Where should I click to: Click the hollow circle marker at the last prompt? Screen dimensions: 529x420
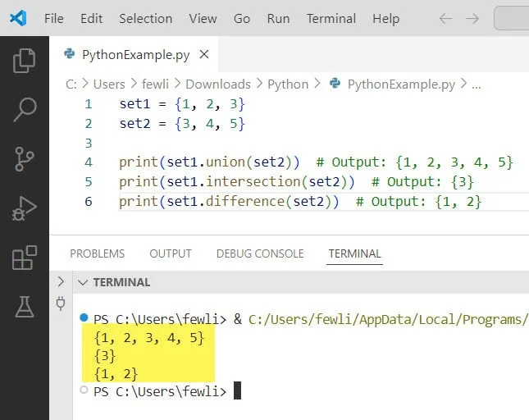(x=84, y=390)
